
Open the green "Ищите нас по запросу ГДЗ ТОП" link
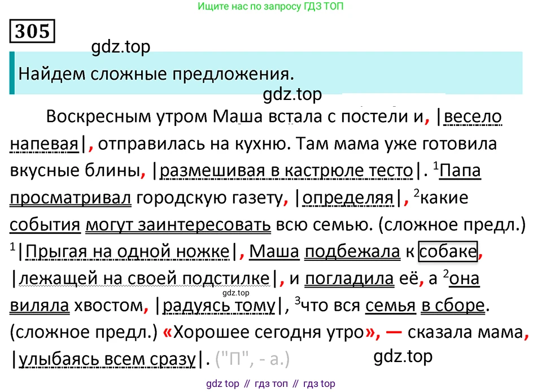(x=271, y=7)
